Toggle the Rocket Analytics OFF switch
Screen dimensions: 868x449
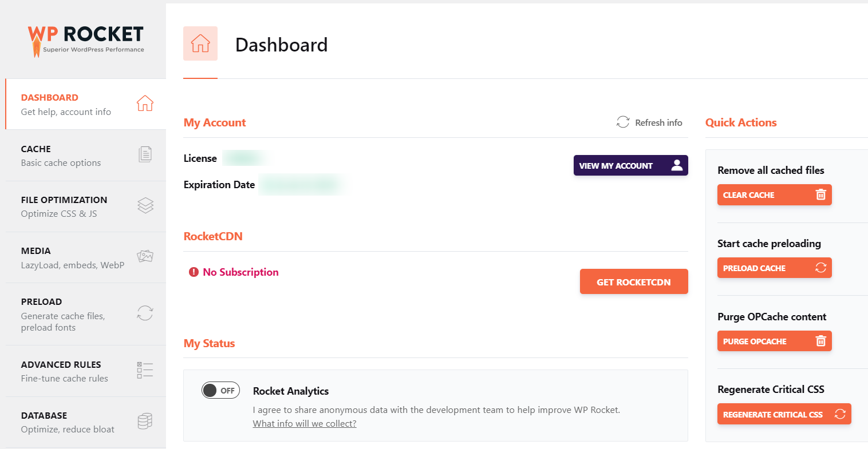[x=220, y=390]
